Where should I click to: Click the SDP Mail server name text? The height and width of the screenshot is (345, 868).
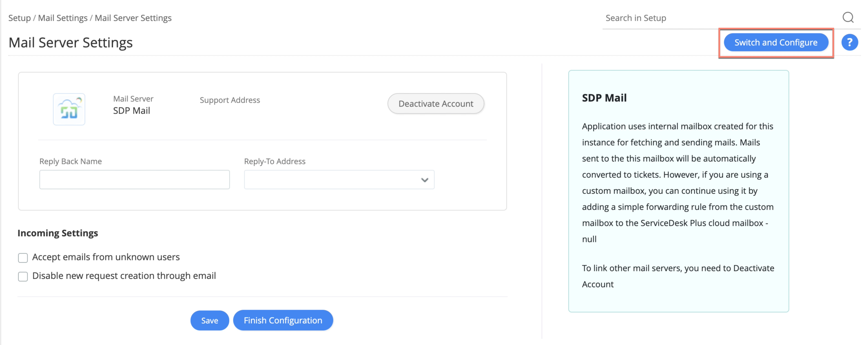point(131,110)
